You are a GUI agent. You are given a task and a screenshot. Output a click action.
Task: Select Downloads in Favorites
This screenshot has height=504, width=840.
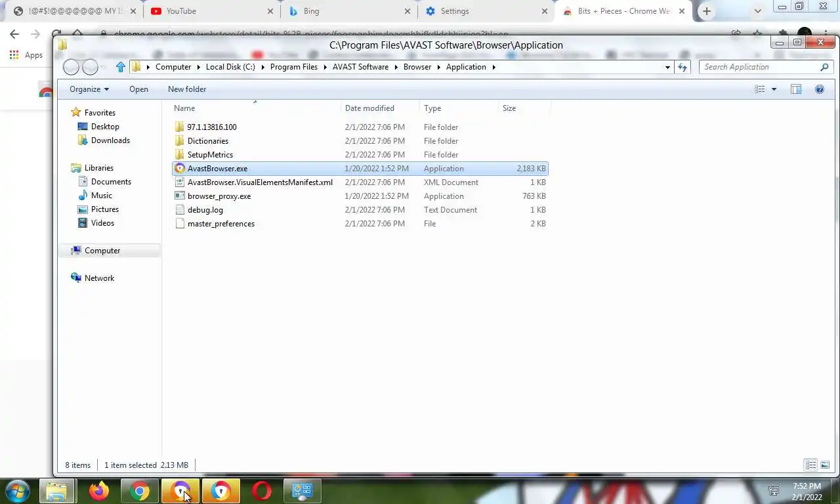[x=110, y=140]
